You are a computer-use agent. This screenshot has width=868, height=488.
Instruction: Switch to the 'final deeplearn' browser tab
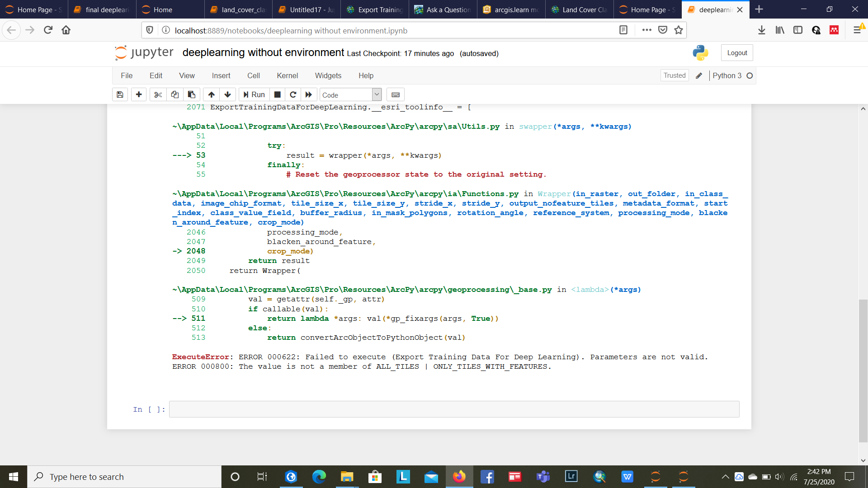coord(102,9)
